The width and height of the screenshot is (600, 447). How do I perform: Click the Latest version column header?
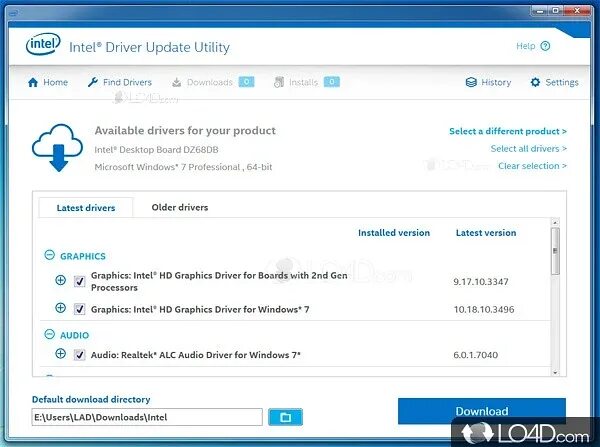(486, 233)
